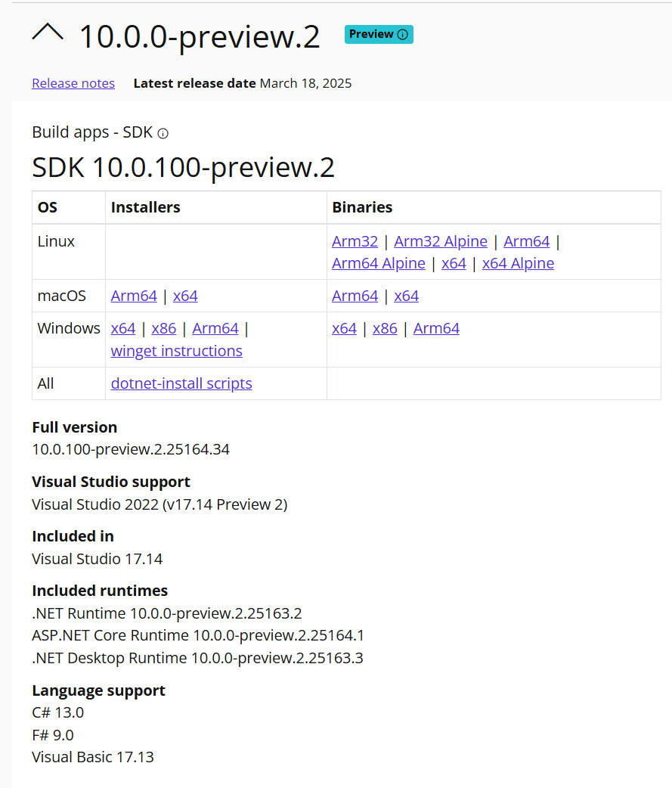The height and width of the screenshot is (788, 672).
Task: Click the info icon beside Build apps - SDK
Action: coord(163,133)
